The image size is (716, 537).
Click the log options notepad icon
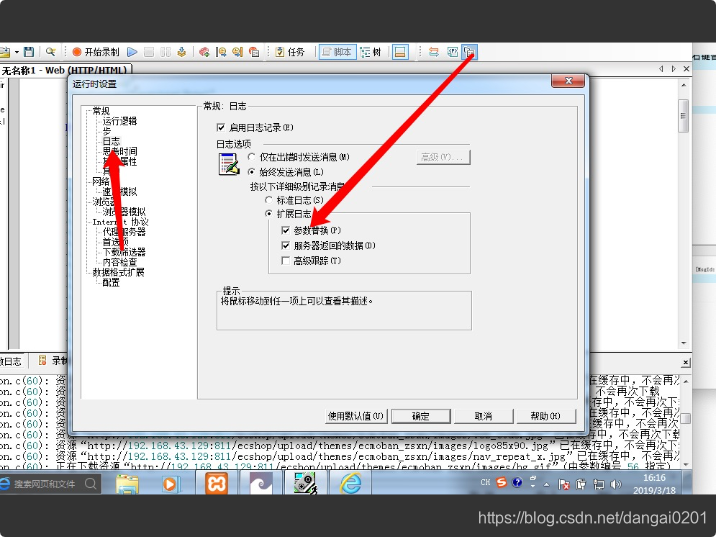[229, 164]
